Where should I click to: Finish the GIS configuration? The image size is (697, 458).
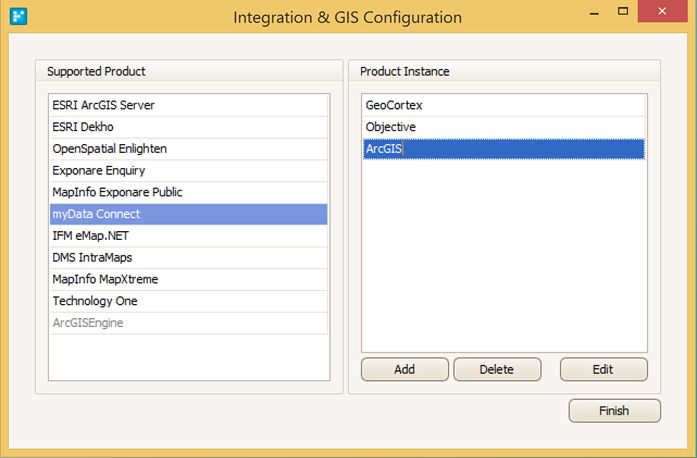[x=614, y=411]
